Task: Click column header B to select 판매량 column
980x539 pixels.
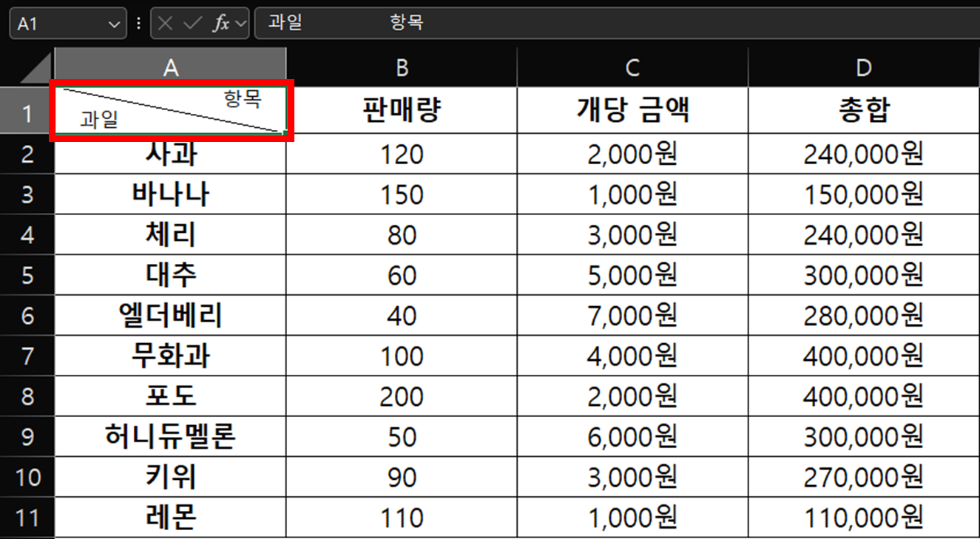Action: pos(401,65)
